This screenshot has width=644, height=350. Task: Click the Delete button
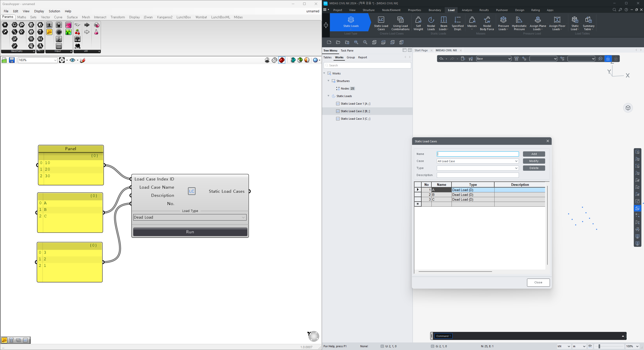coord(534,168)
